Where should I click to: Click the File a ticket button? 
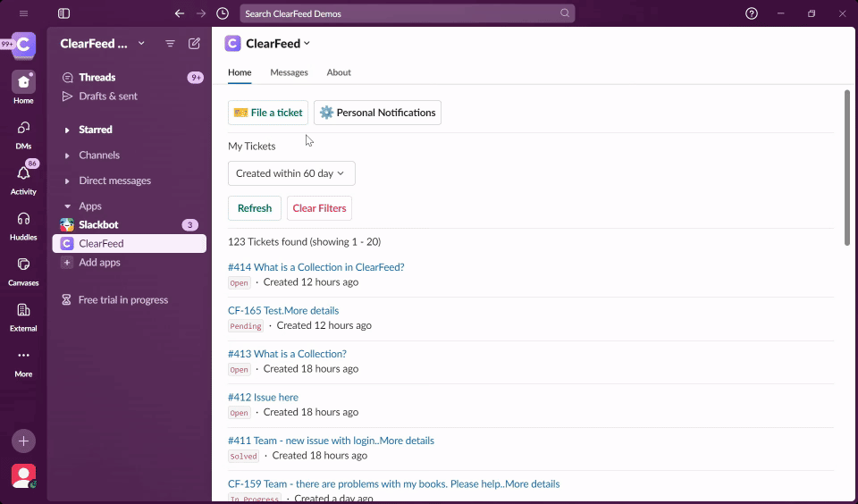click(x=268, y=113)
